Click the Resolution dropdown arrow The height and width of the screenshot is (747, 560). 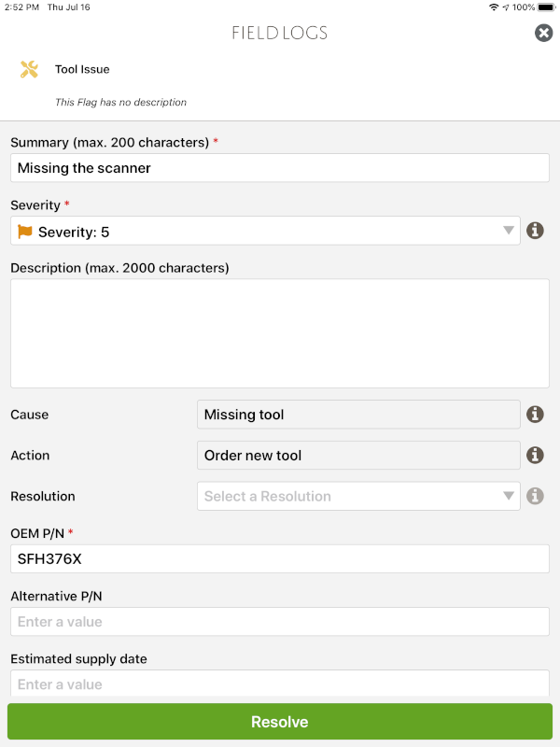509,496
